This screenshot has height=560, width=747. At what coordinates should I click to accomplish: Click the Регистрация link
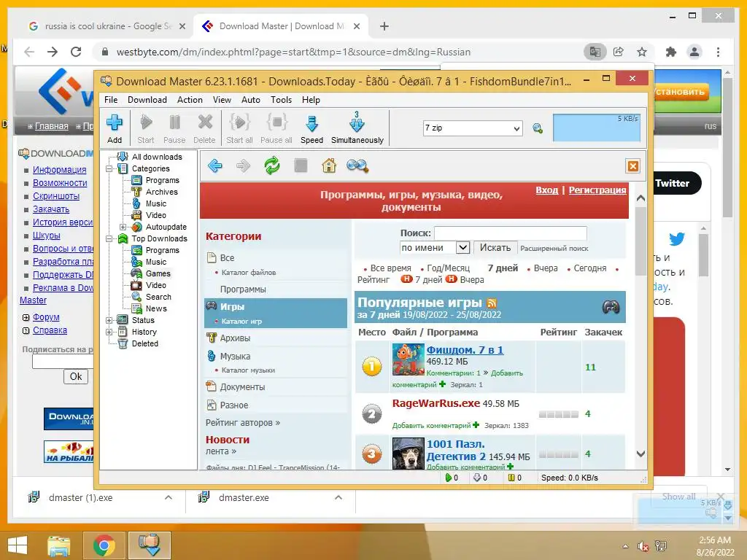click(597, 190)
